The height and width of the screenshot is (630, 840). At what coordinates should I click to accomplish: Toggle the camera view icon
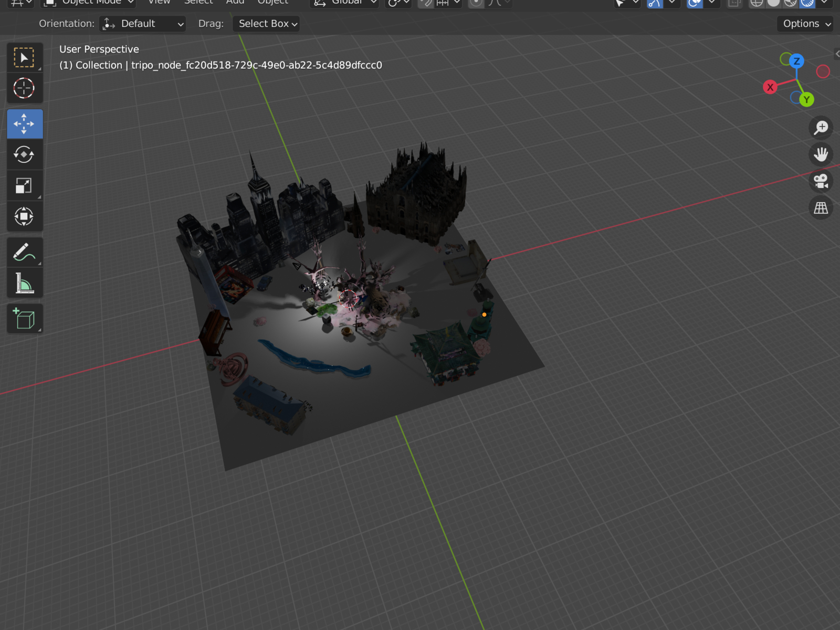(821, 181)
